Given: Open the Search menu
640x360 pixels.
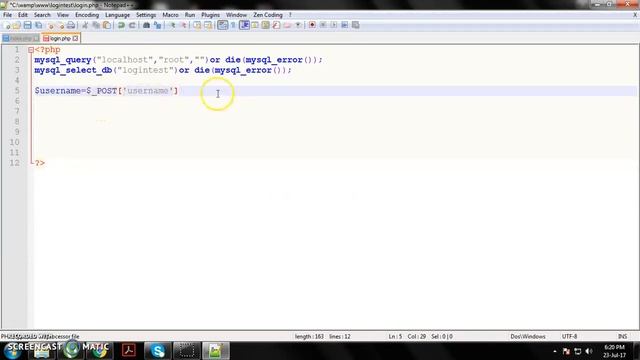Looking at the screenshot, I should (x=42, y=15).
